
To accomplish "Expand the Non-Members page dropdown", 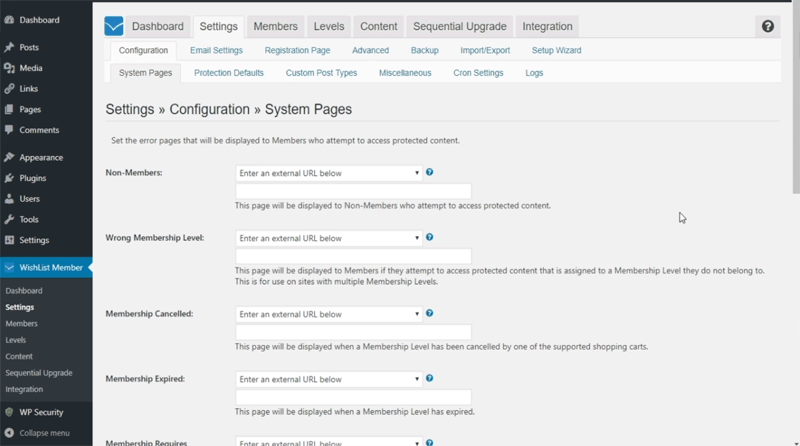I will pos(329,173).
